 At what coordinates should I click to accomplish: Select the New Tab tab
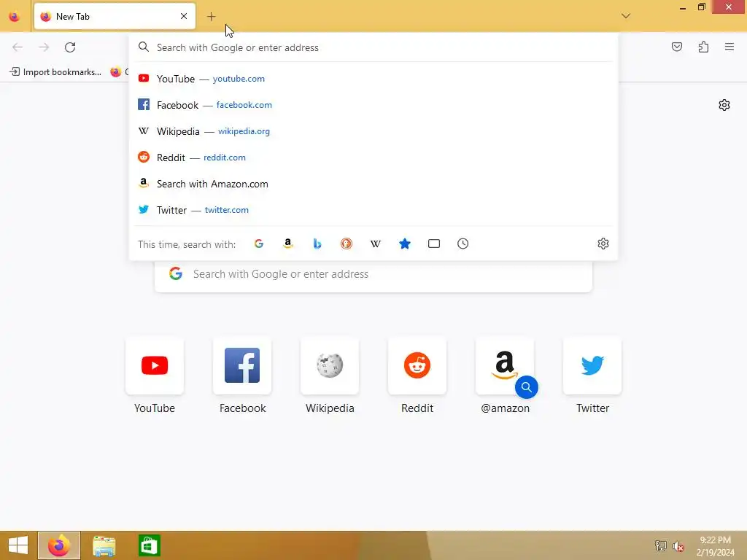[x=115, y=16]
